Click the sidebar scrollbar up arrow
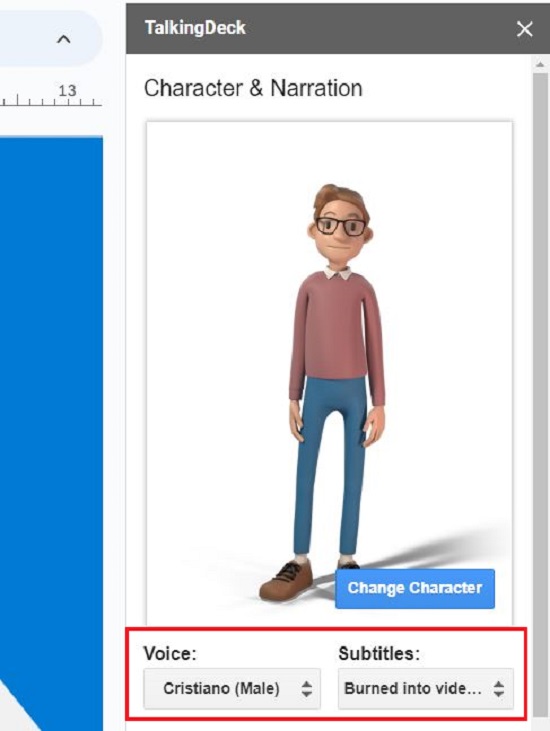This screenshot has width=550, height=731. click(x=540, y=65)
